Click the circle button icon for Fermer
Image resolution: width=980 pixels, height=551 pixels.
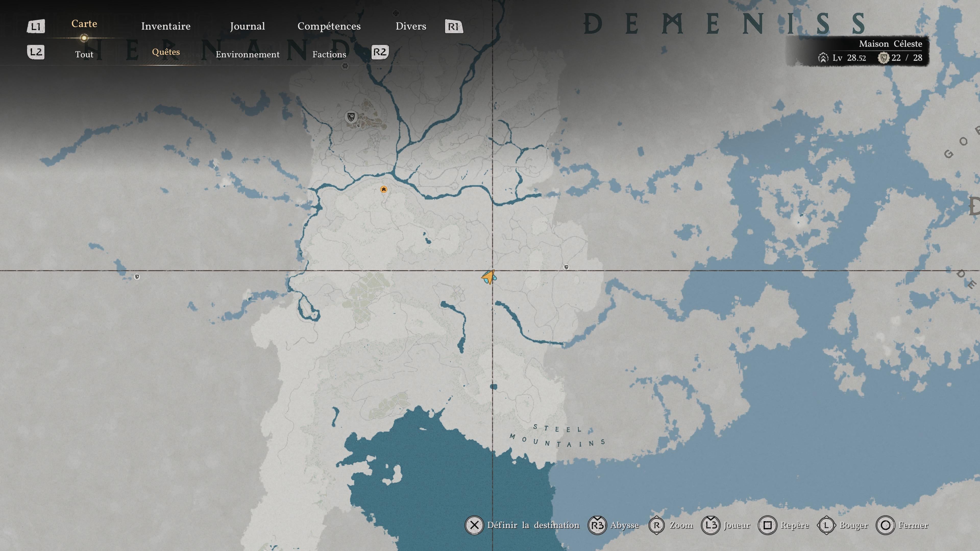click(885, 525)
